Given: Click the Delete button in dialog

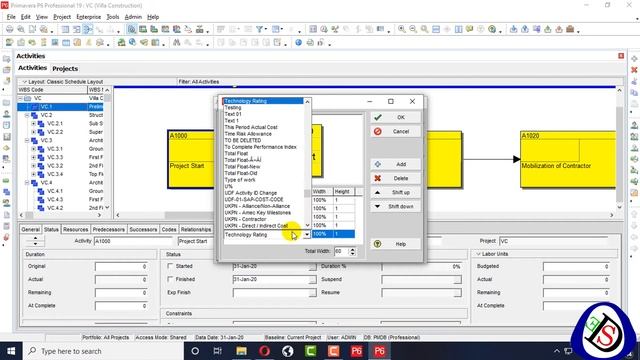Looking at the screenshot, I should point(396,178).
